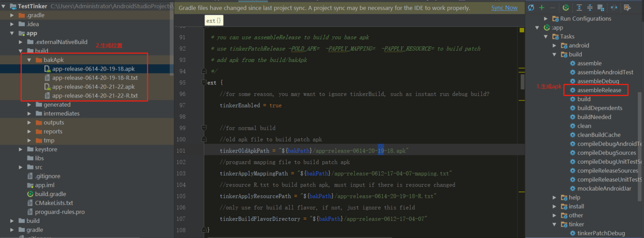Click the build.gradle file icon
Screen dimensions: 644x238
pyautogui.click(x=31, y=194)
